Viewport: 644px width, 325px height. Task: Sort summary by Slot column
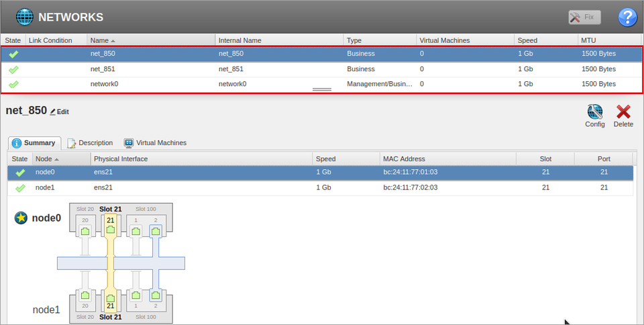[545, 159]
